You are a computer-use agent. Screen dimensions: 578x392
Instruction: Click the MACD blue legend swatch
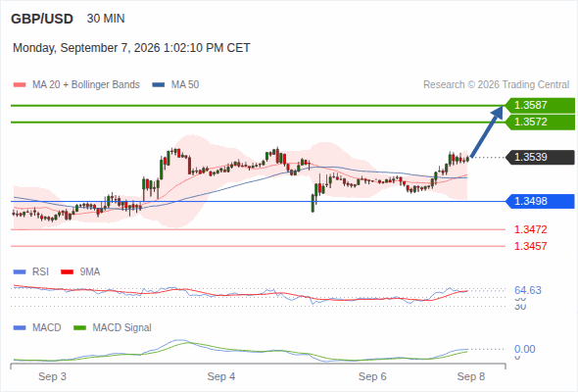pyautogui.click(x=20, y=328)
